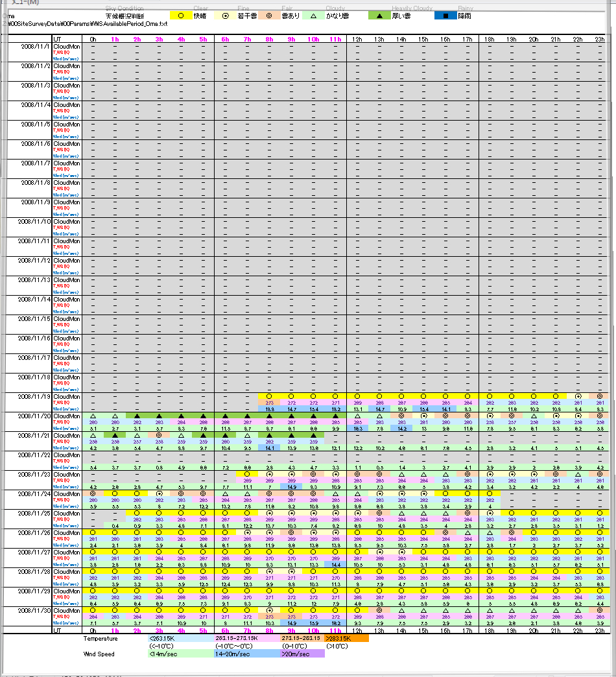Pick the 14-20m/sec blue wind speed swatch

tap(236, 654)
